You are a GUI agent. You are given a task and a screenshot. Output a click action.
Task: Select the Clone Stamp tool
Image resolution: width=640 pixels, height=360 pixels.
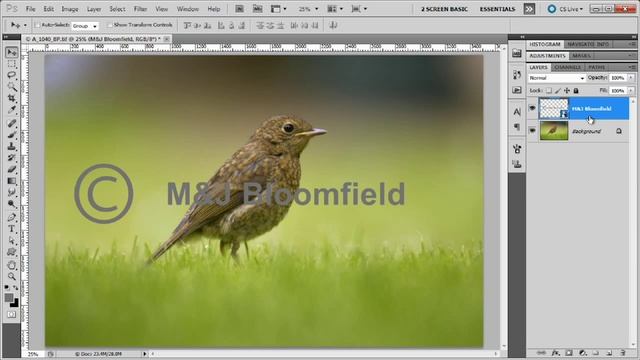(x=11, y=146)
